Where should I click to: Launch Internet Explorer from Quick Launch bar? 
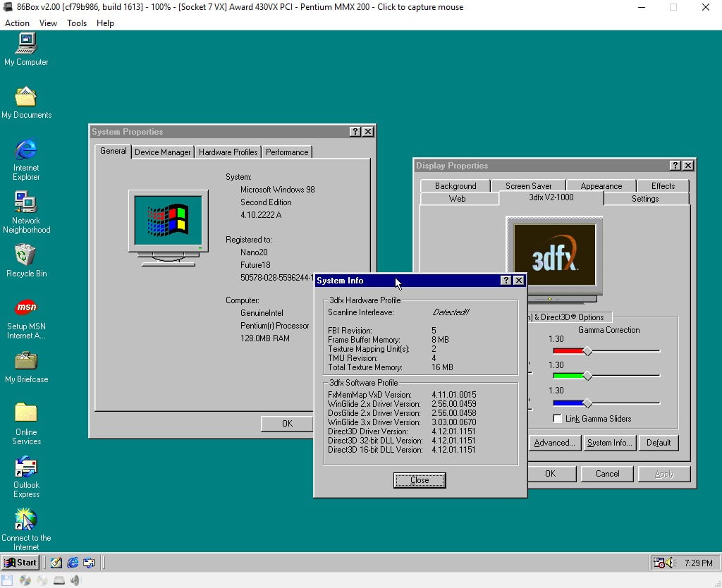pos(73,563)
